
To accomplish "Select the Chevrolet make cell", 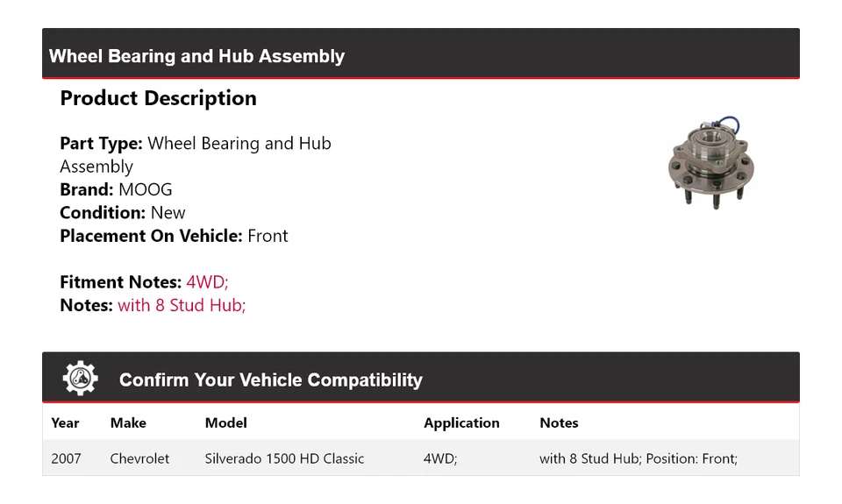I will [139, 458].
